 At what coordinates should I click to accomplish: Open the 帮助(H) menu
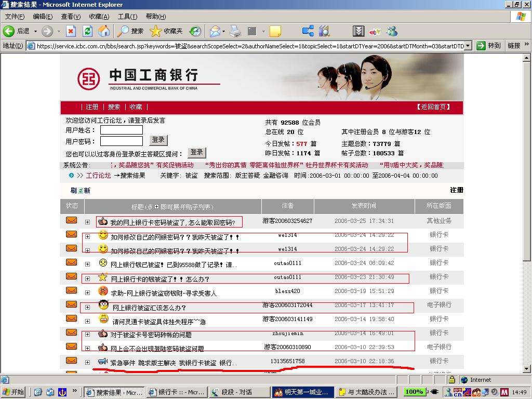point(156,17)
